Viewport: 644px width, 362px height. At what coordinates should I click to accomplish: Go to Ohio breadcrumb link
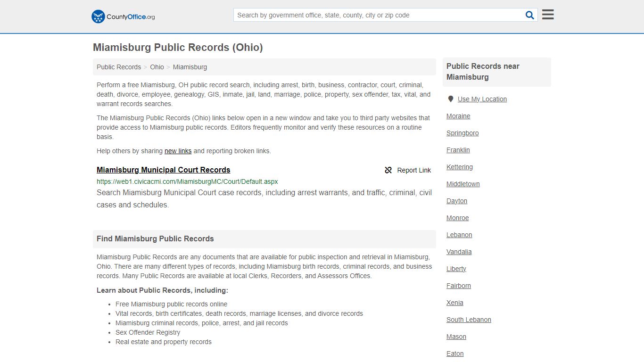[x=157, y=67]
